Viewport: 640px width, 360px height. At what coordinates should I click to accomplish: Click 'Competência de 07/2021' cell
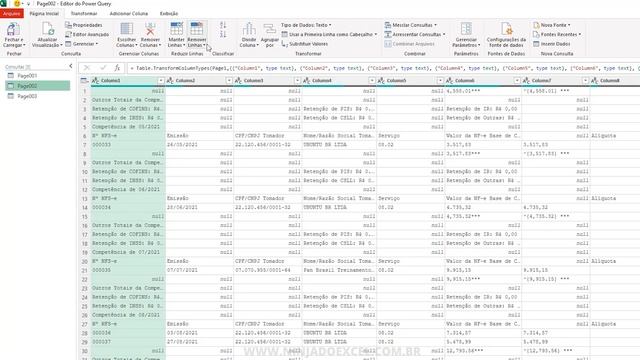(x=128, y=252)
